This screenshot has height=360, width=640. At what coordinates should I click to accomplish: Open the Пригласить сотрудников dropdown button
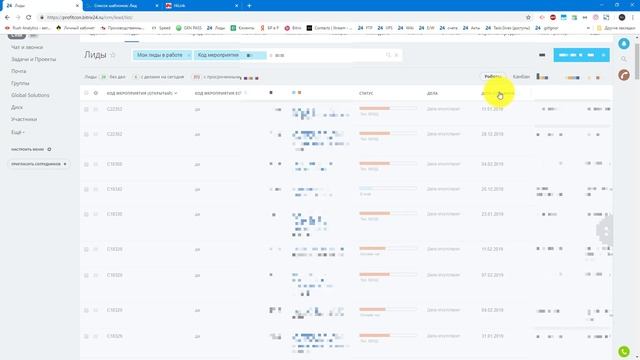pyautogui.click(x=39, y=164)
